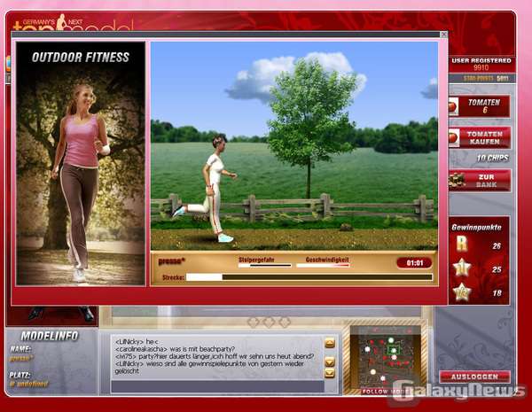
Task: Click the jogging avatar in the game
Action: point(207,189)
